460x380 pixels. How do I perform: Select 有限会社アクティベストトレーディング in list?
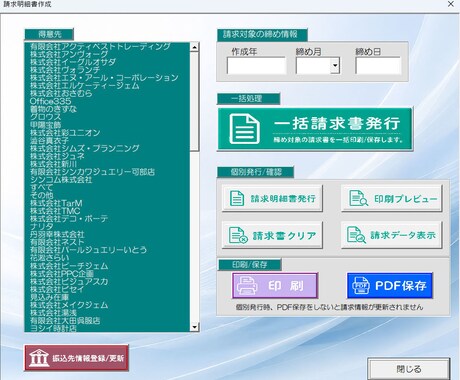pyautogui.click(x=107, y=46)
